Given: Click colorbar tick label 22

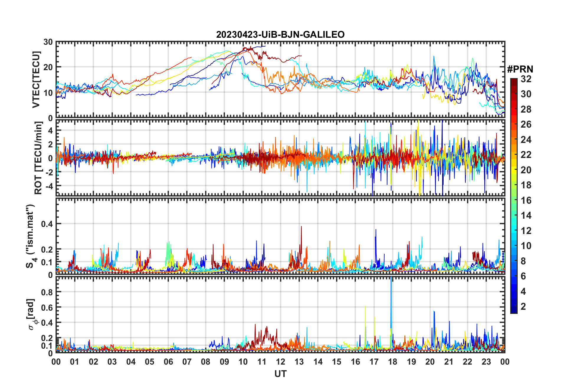Looking at the screenshot, I should (526, 154).
